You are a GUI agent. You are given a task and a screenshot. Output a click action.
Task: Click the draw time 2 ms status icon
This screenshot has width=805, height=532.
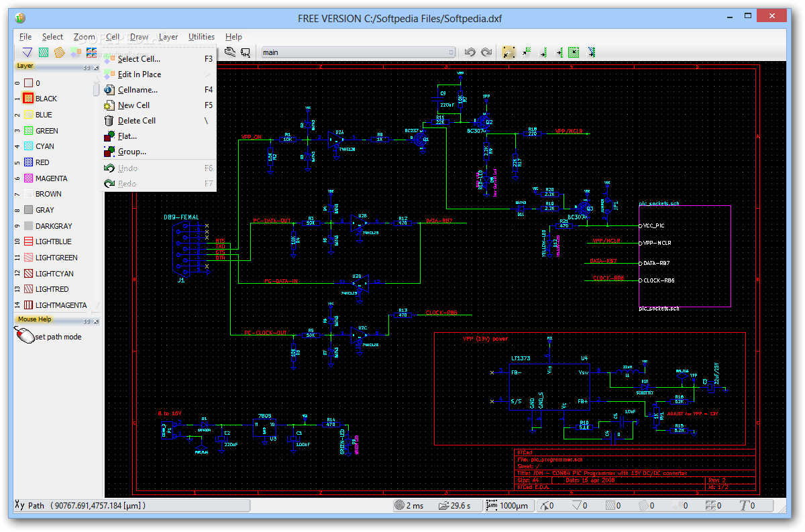point(400,505)
